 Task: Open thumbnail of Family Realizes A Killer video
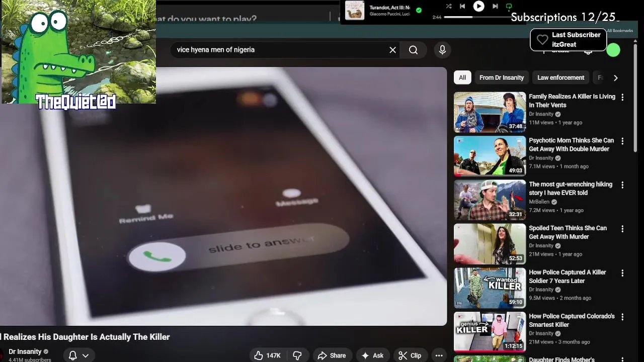click(x=490, y=112)
